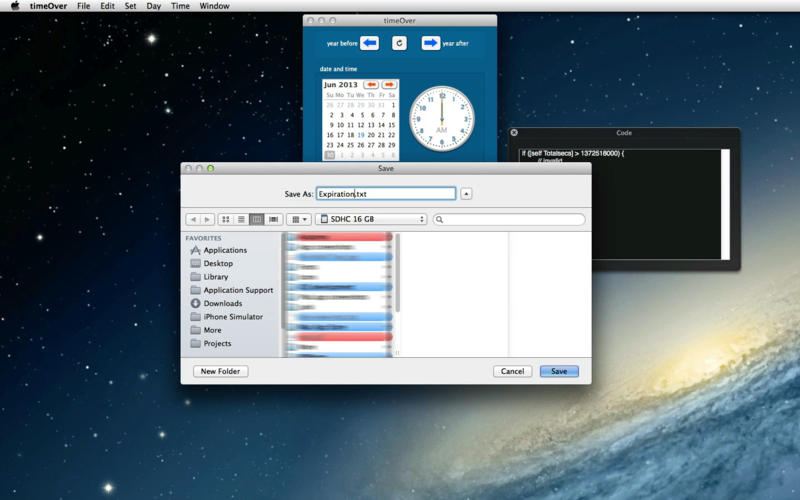Go back in the Save dialog browser
800x500 pixels.
point(193,219)
